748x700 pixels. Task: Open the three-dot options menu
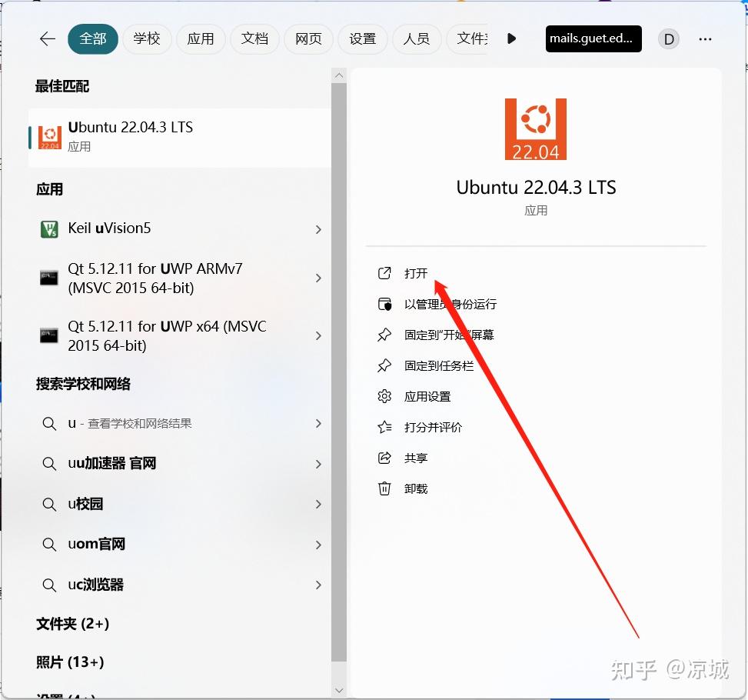[x=705, y=39]
